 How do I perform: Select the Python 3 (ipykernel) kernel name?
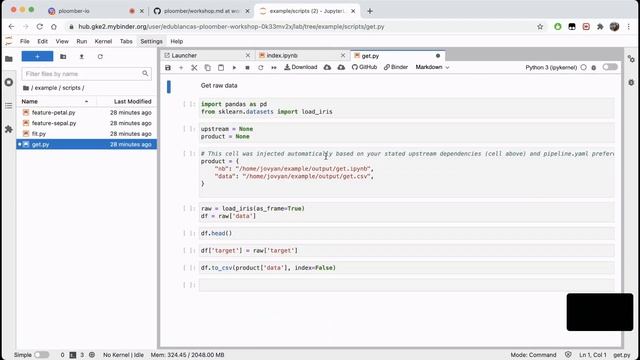(551, 67)
